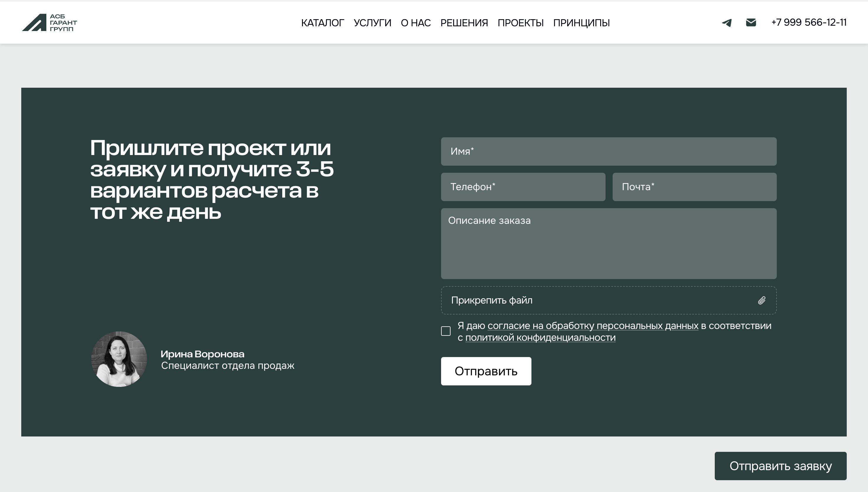The width and height of the screenshot is (868, 492).
Task: Click the Имя input field
Action: (x=608, y=152)
